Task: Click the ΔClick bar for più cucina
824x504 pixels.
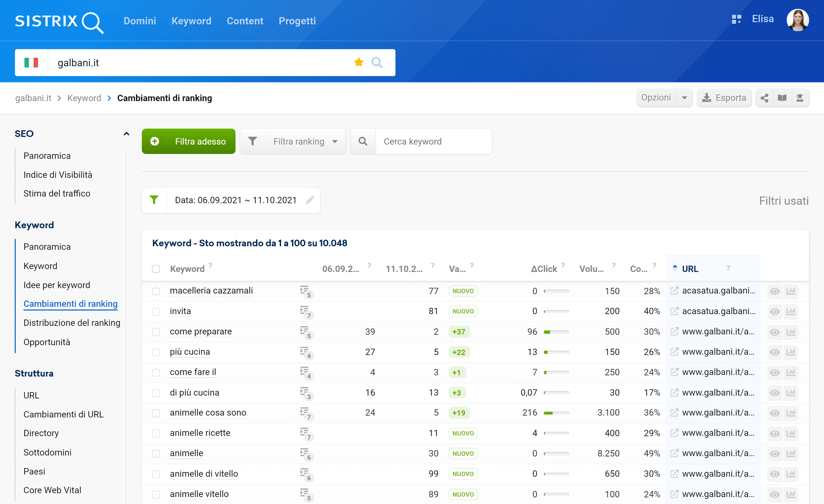Action: point(556,352)
